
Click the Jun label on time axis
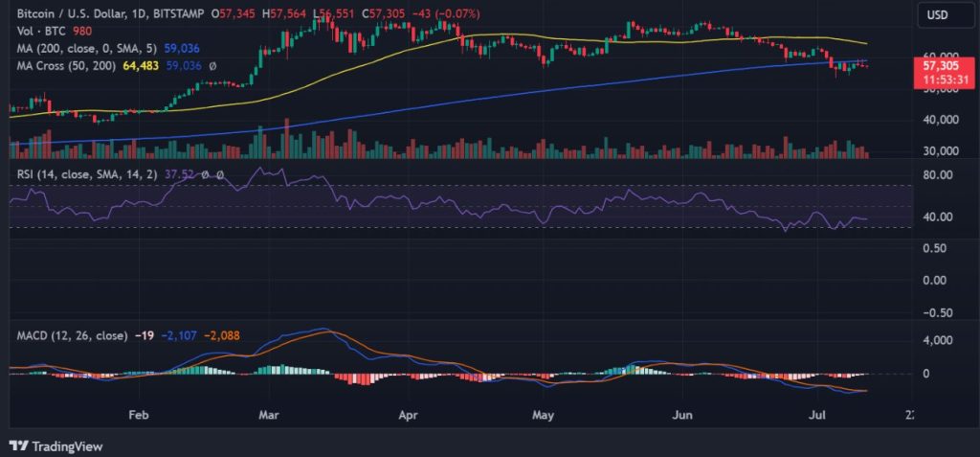(684, 415)
